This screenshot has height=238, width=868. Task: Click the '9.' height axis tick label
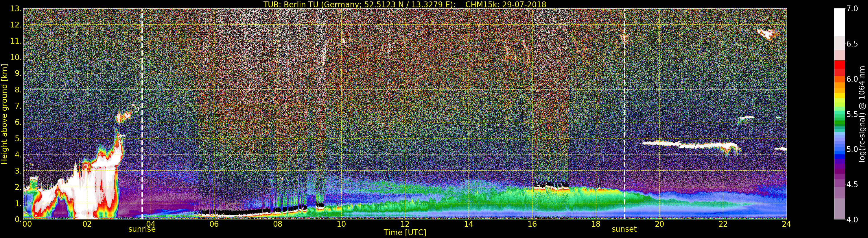click(x=18, y=73)
